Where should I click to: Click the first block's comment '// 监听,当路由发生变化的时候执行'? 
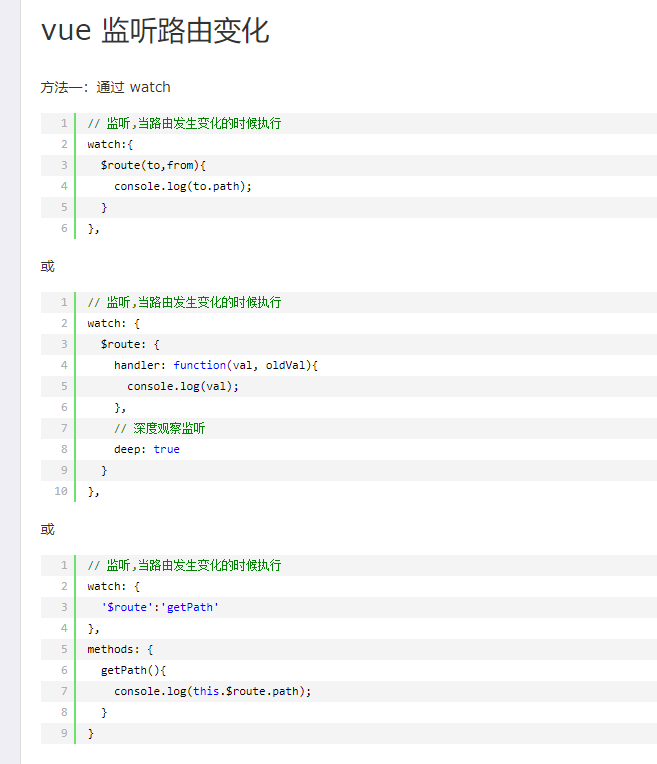[x=184, y=123]
